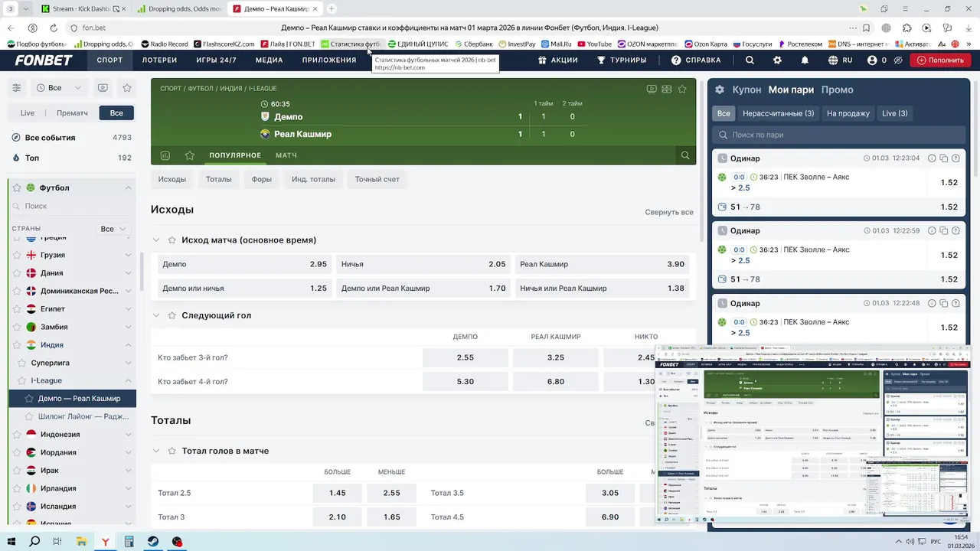Bet on Демпо at 2.95
The image size is (980, 551).
tap(244, 264)
